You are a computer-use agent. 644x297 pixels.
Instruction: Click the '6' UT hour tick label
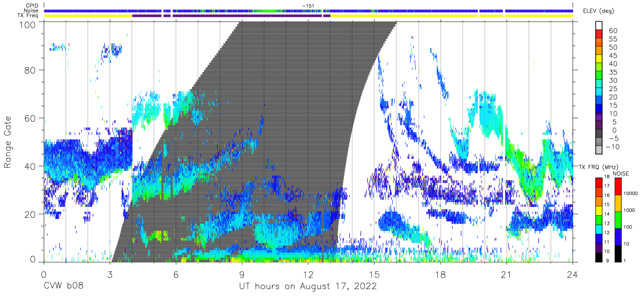pyautogui.click(x=176, y=274)
